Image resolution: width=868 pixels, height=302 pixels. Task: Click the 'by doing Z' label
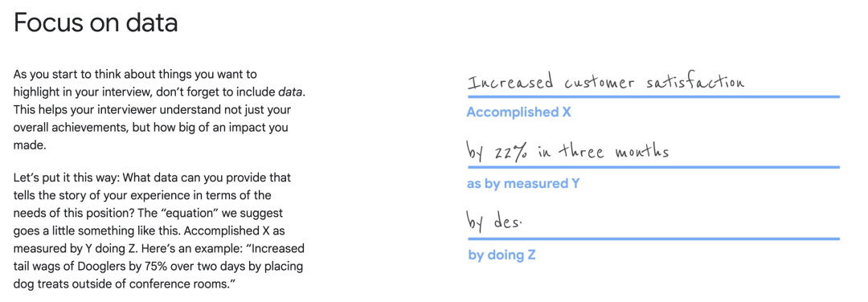pyautogui.click(x=502, y=255)
